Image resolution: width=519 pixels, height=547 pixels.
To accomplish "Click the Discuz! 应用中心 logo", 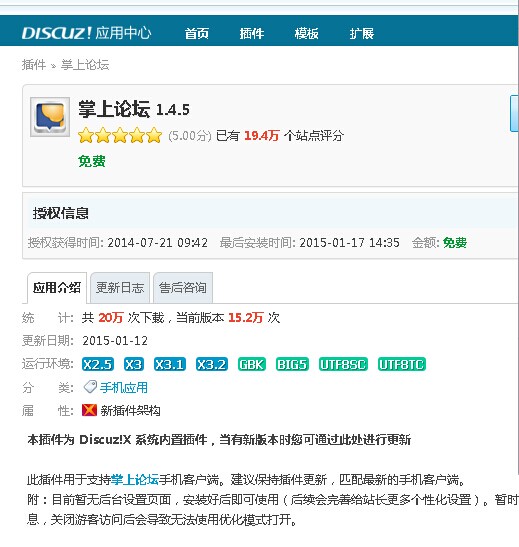I will (x=86, y=33).
